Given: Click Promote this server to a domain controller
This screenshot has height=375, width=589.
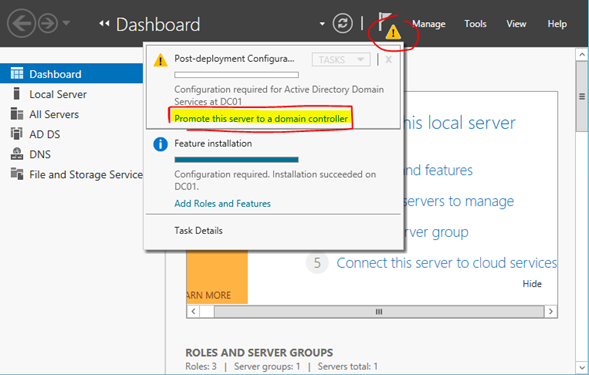Looking at the screenshot, I should point(261,119).
